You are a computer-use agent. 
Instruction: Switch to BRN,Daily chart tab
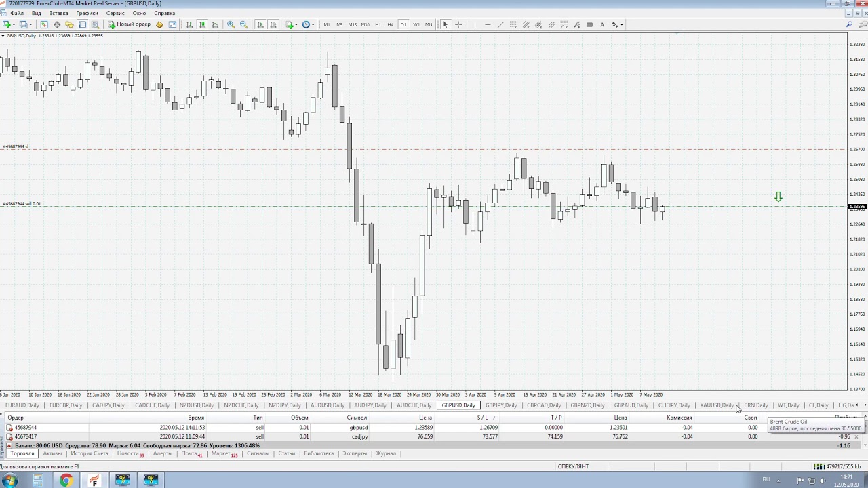pyautogui.click(x=756, y=405)
